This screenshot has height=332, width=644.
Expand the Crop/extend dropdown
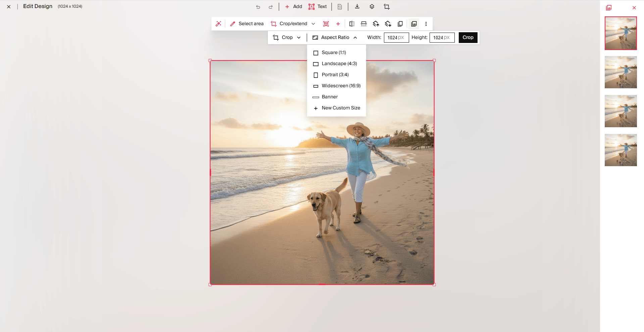[x=313, y=23]
